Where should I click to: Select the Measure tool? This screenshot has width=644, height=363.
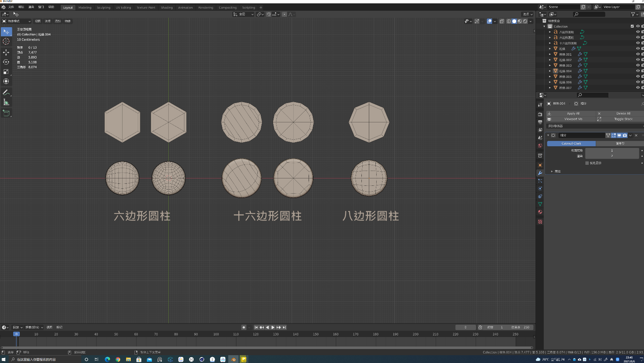click(x=6, y=102)
